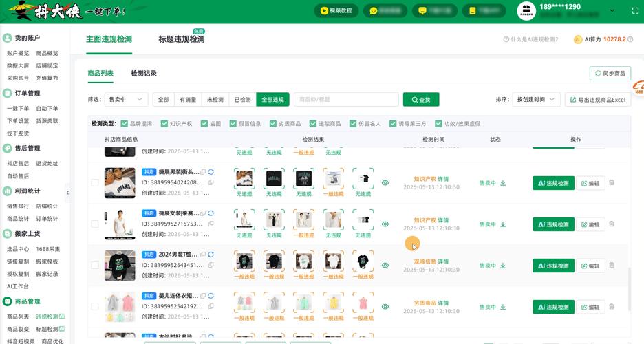Open the 售卖中 filter dropdown

click(126, 99)
